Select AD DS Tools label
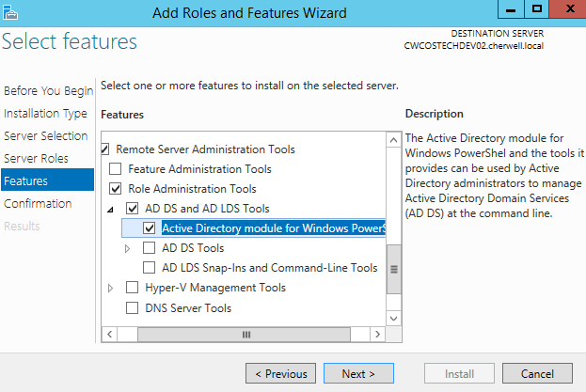 coord(193,248)
